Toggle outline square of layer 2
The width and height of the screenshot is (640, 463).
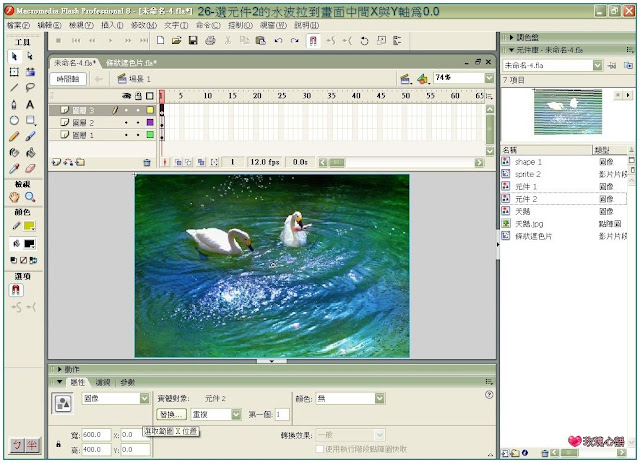click(150, 122)
